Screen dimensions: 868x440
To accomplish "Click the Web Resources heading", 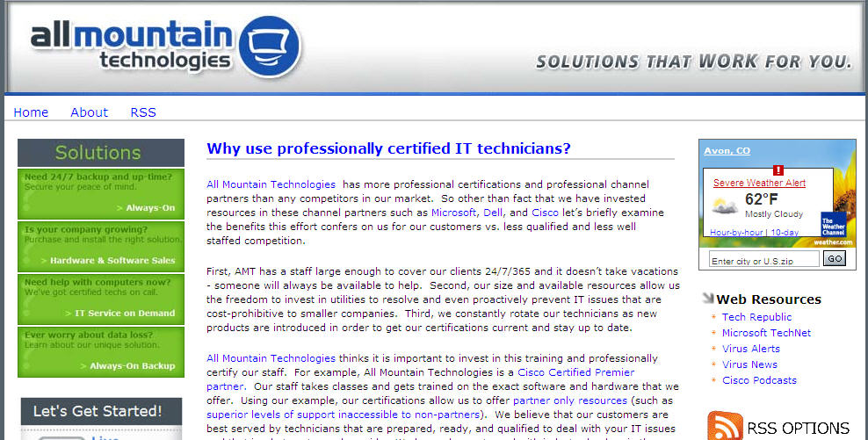I will (769, 299).
